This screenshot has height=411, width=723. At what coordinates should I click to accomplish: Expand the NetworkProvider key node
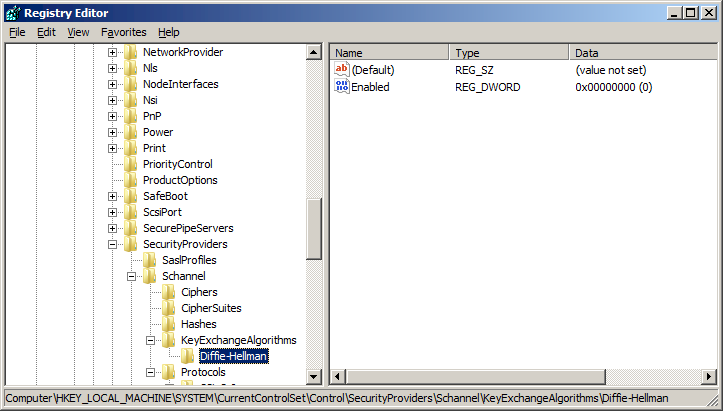113,52
